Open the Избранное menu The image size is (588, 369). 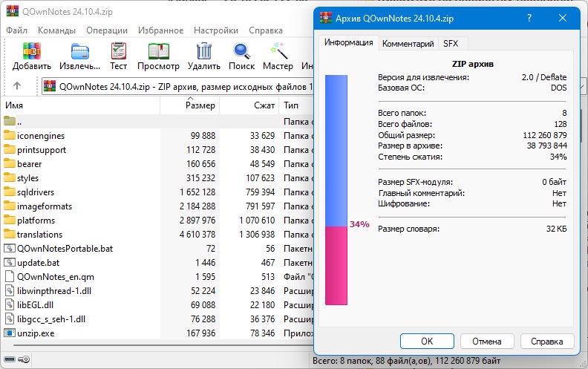(160, 30)
